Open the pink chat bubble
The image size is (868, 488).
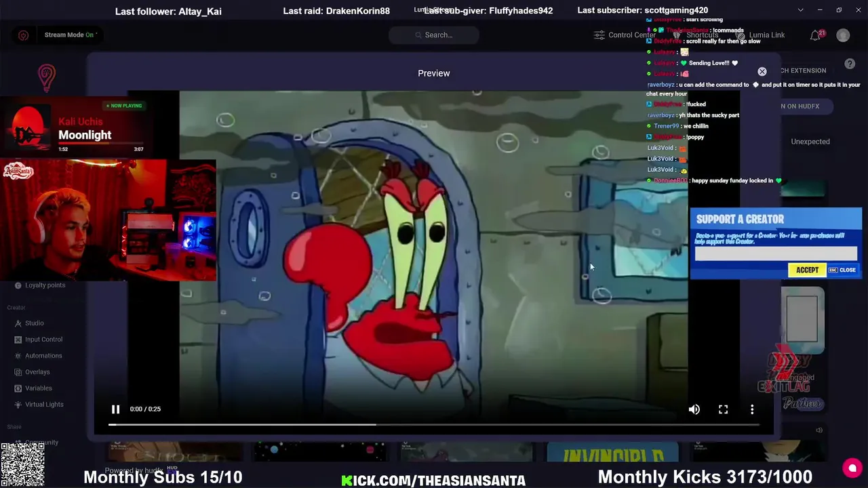[852, 468]
